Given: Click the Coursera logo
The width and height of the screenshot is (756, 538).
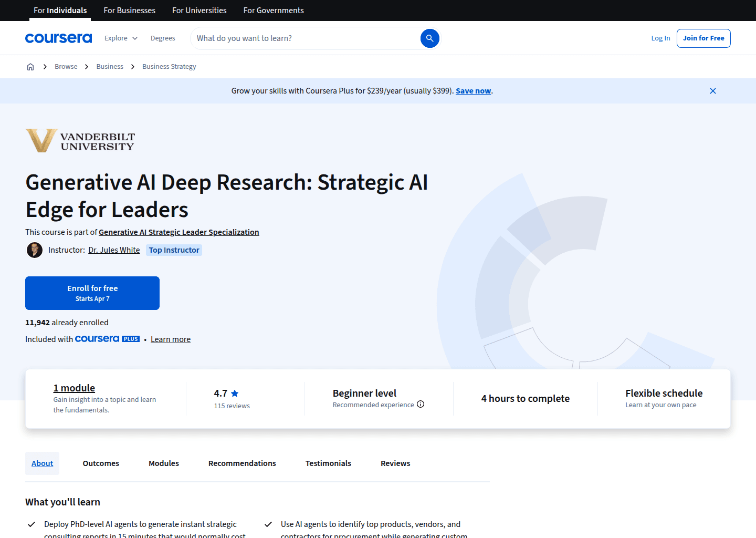Looking at the screenshot, I should pos(58,38).
